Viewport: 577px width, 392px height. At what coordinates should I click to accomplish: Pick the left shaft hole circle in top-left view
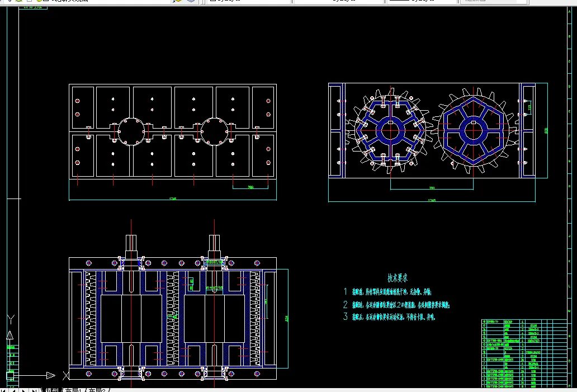coord(131,131)
